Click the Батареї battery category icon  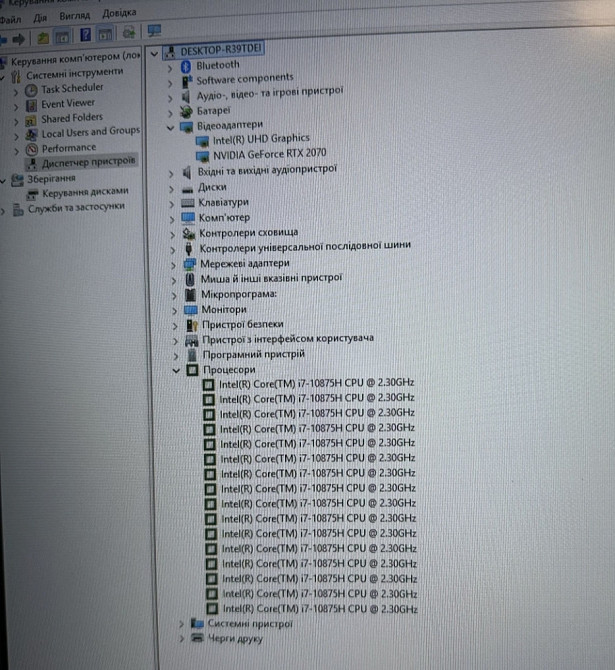[186, 110]
